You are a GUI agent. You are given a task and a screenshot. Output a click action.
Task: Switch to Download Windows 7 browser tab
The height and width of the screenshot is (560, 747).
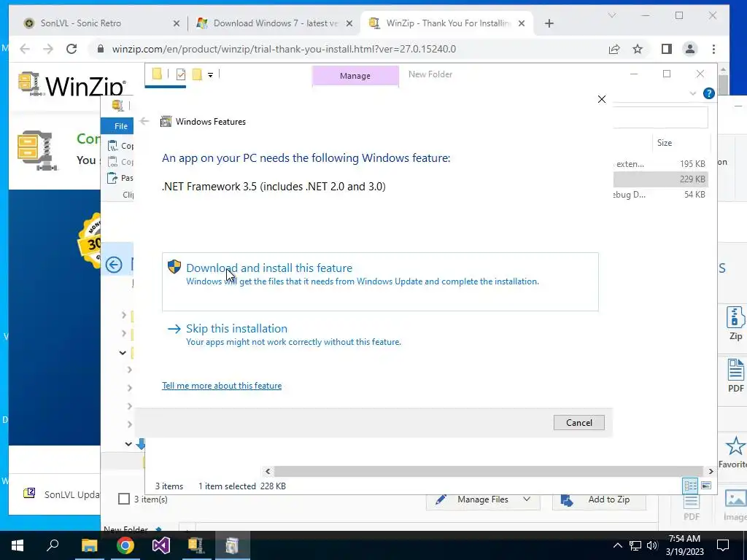[275, 23]
